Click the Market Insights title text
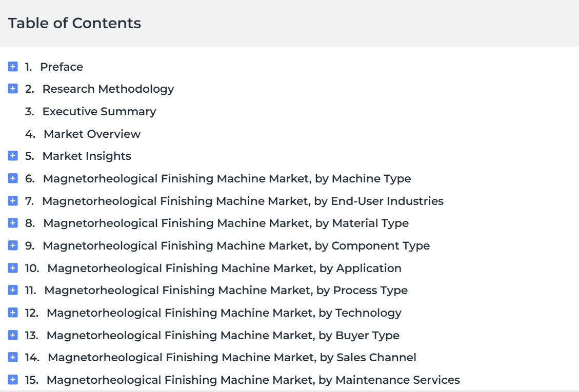The height and width of the screenshot is (392, 579). click(x=87, y=156)
